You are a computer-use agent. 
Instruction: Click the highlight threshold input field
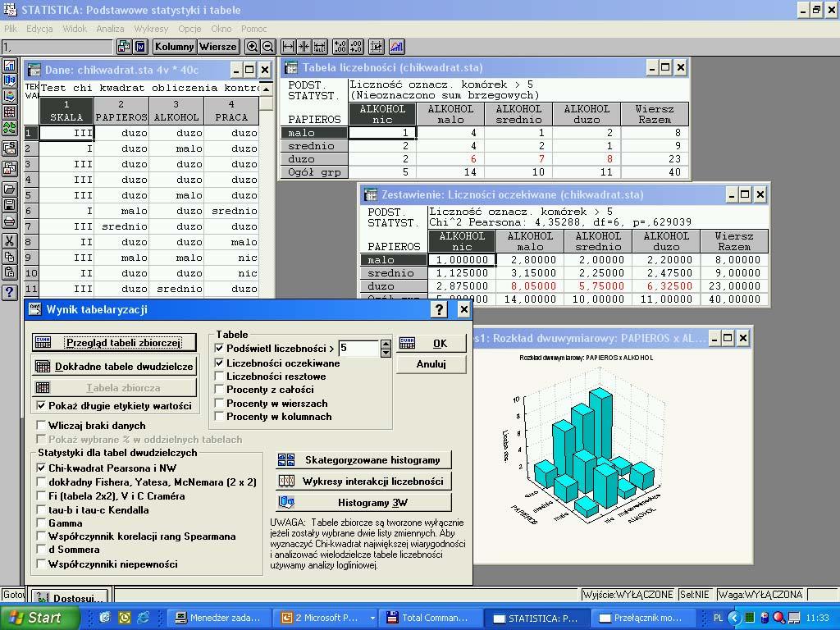[x=359, y=348]
